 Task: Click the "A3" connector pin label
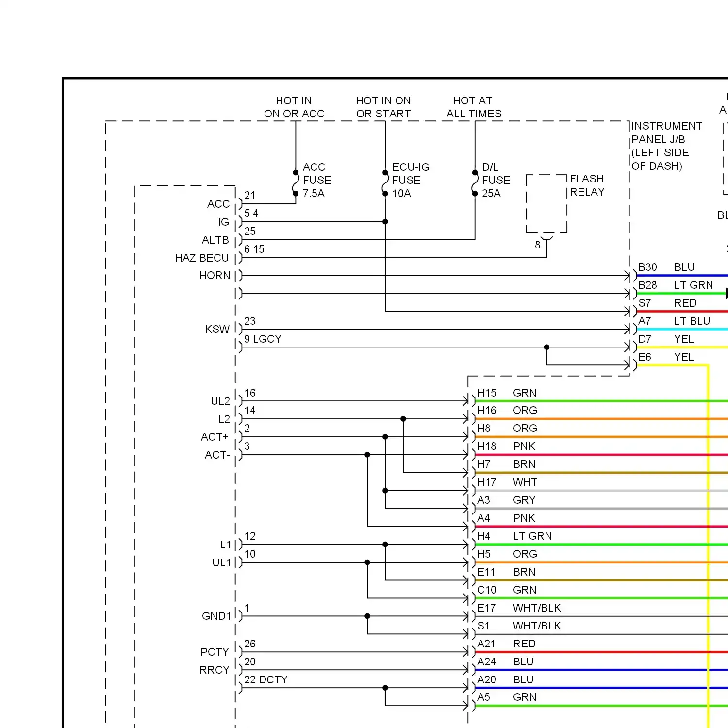483,500
